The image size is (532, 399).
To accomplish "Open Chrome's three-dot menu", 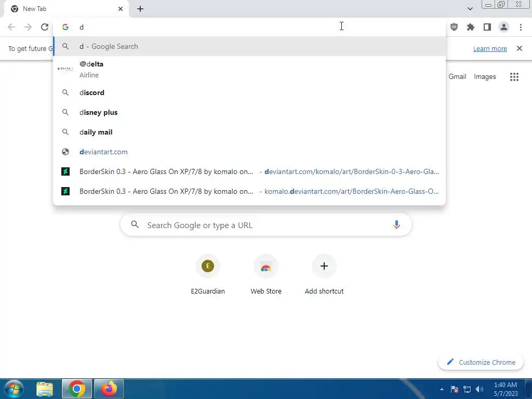I will click(521, 27).
